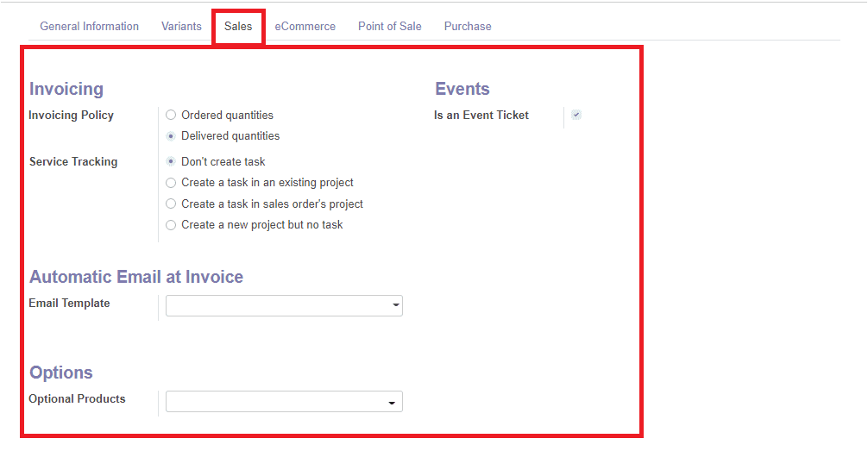Viewport: 868px width, 451px height.
Task: Go to the Point of Sale tab
Action: click(x=390, y=26)
